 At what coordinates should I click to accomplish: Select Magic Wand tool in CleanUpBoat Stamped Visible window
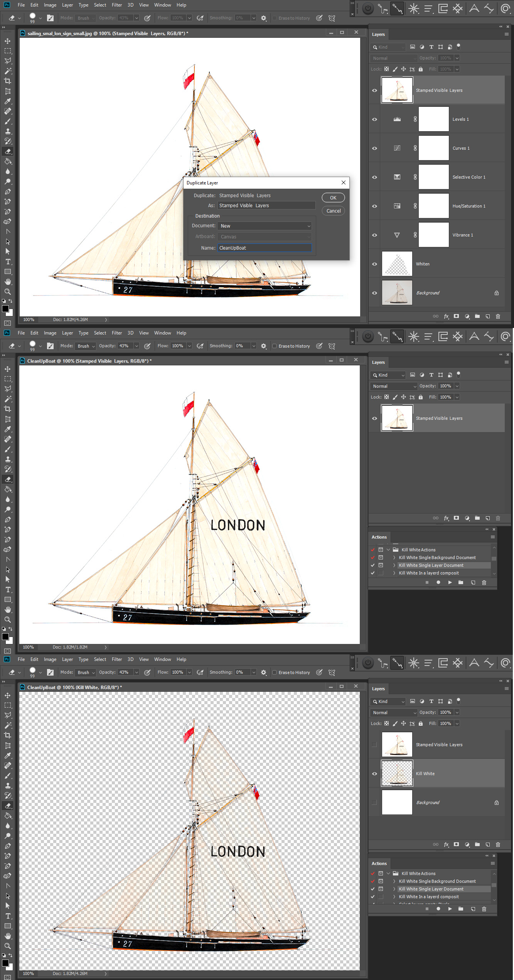8,399
